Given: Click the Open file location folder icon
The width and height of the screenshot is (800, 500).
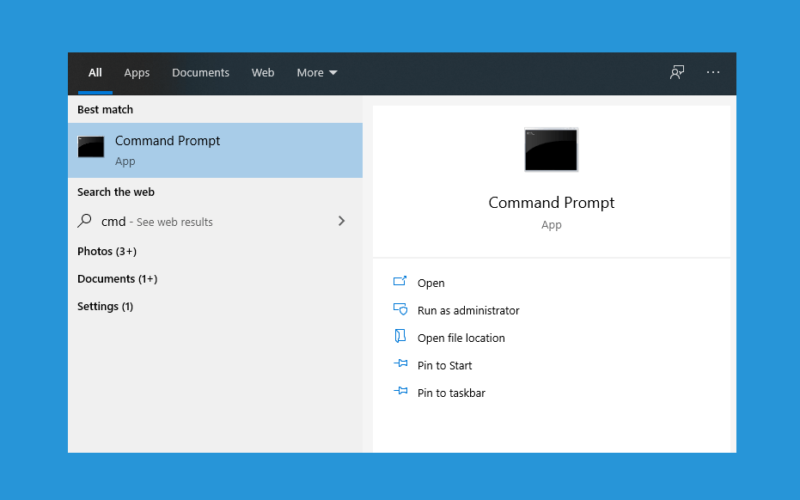Looking at the screenshot, I should point(400,336).
